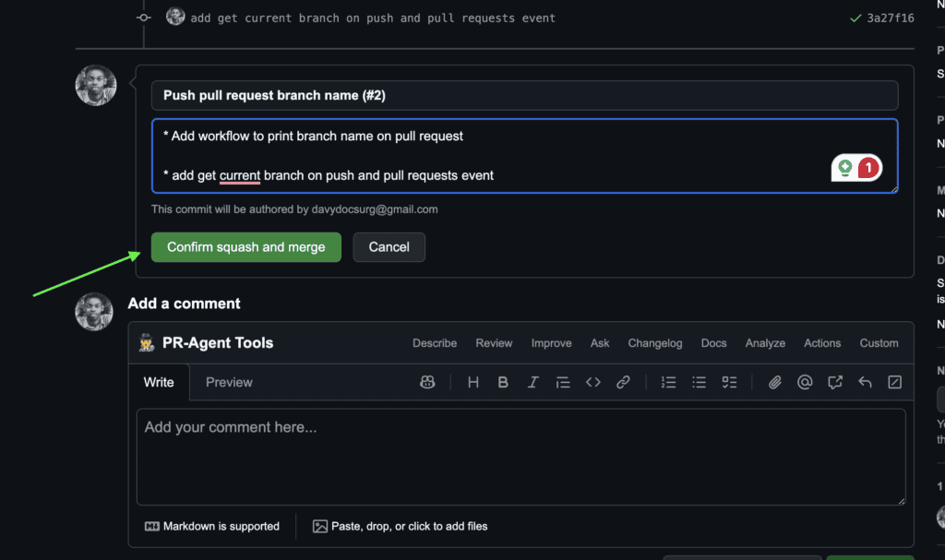945x560 pixels.
Task: Mention a user with the @ icon
Action: click(805, 382)
